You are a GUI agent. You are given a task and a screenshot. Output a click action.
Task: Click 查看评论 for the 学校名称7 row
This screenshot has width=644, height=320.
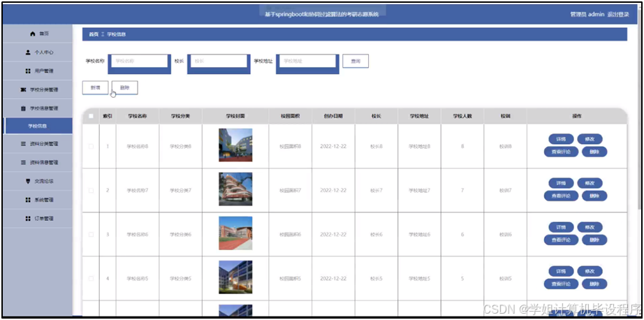(x=561, y=196)
